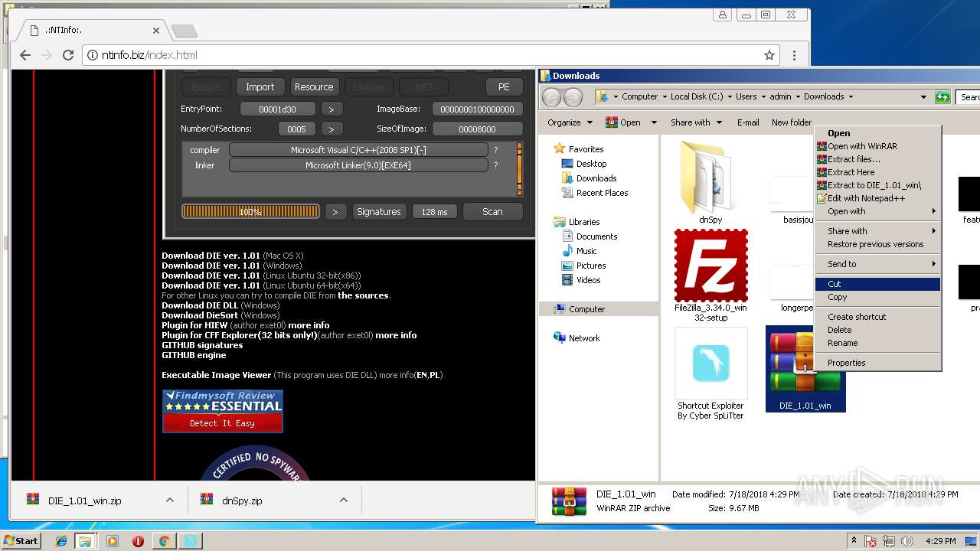Viewport: 980px width, 551px height.
Task: Click E-mail in Explorer toolbar
Action: [748, 122]
